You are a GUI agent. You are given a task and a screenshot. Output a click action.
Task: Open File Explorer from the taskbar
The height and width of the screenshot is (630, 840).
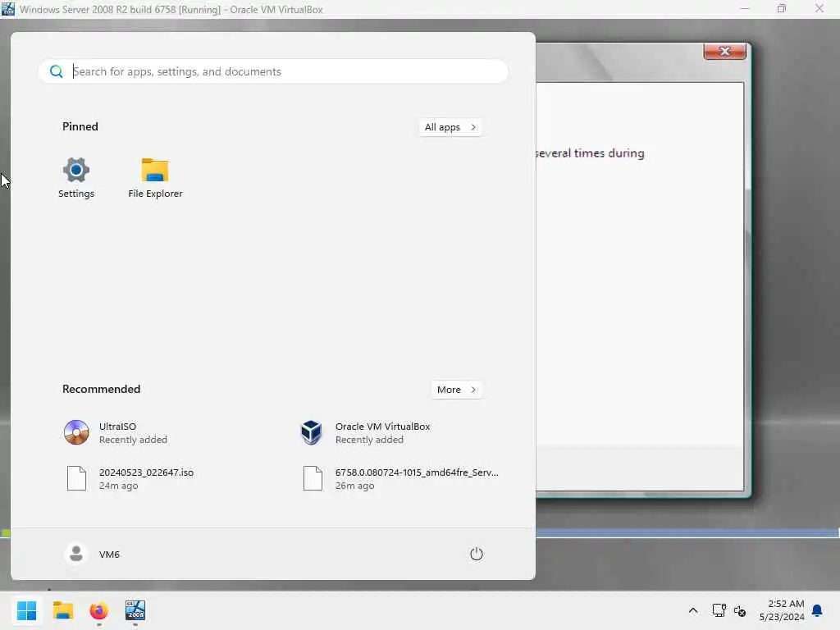tap(62, 610)
